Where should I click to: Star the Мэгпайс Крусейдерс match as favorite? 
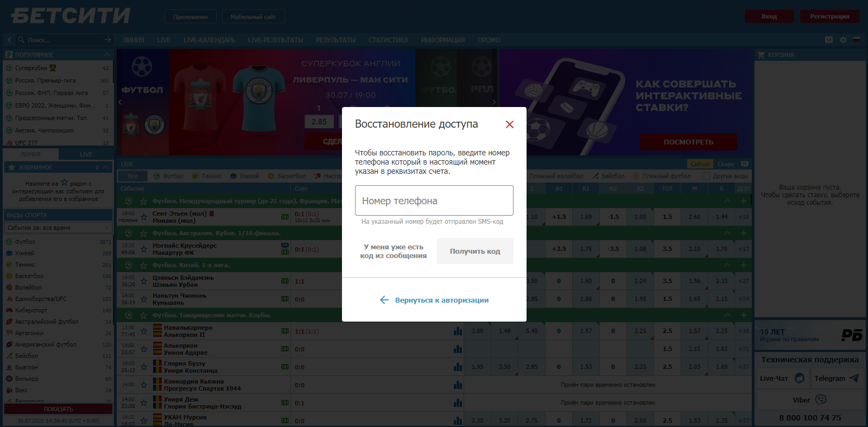(144, 249)
